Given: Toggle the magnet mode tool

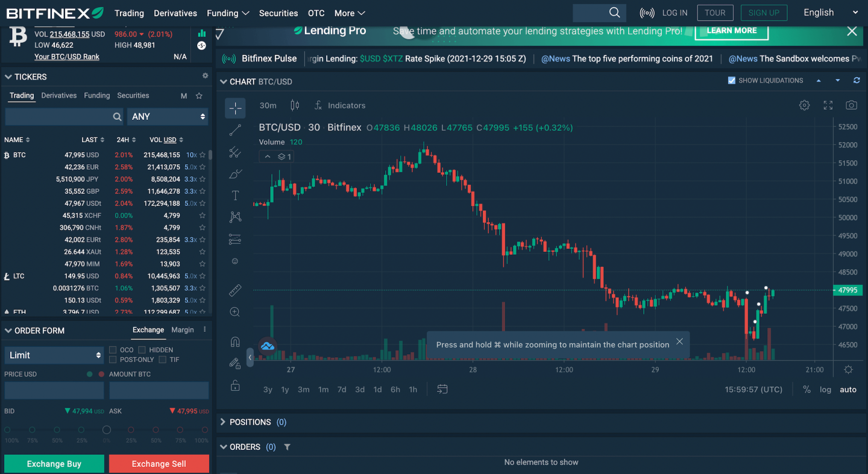Looking at the screenshot, I should point(235,342).
